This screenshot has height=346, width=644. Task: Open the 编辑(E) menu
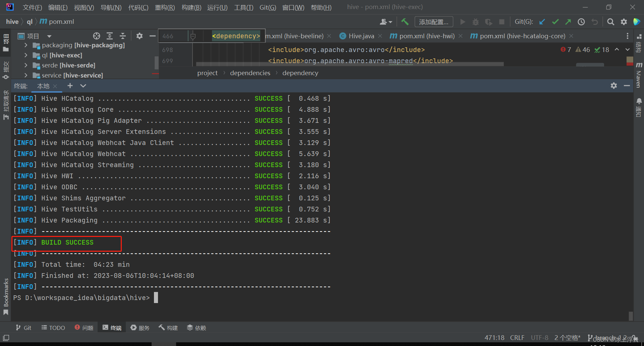pyautogui.click(x=58, y=7)
